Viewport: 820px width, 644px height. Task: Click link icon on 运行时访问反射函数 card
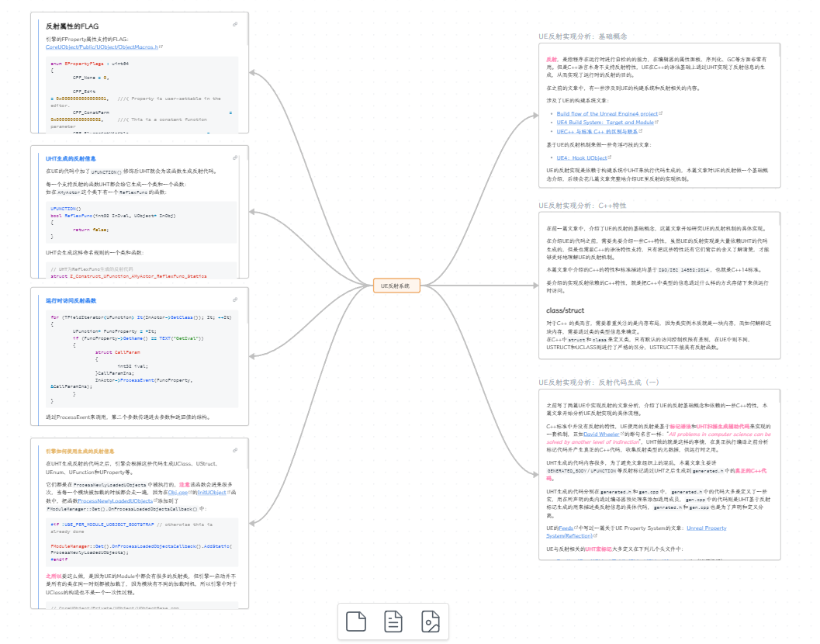coord(234,301)
